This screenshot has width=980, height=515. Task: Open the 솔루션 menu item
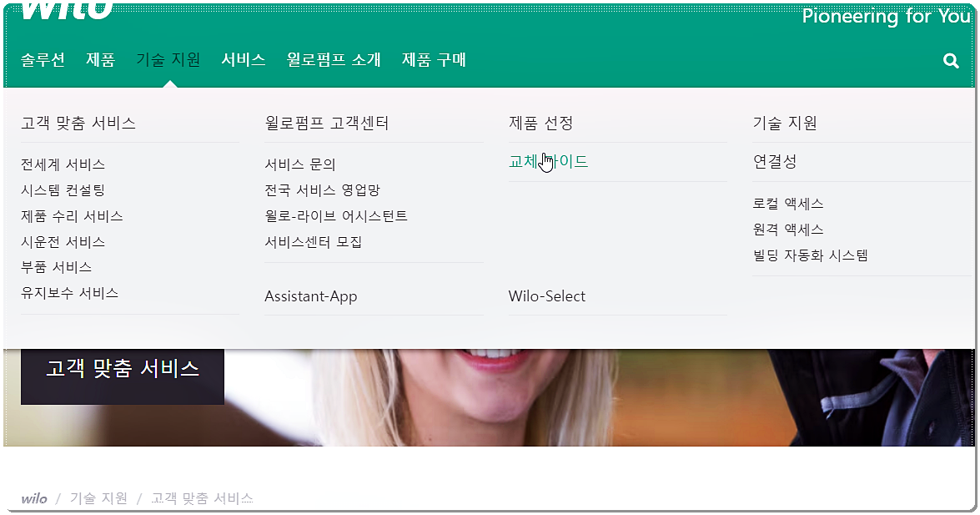[42, 59]
